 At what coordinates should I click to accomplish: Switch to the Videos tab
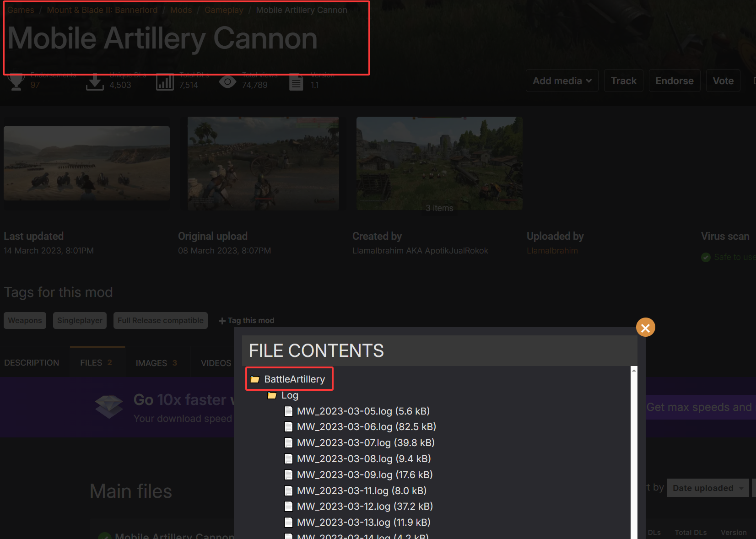216,363
